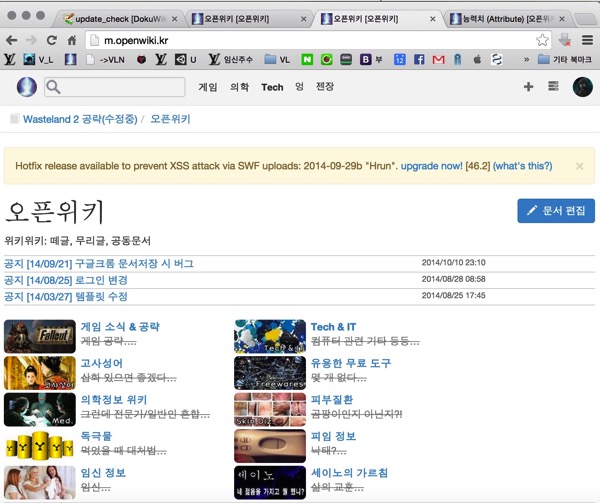The height and width of the screenshot is (503, 600).
Task: Click the wiki search input field
Action: click(x=115, y=87)
